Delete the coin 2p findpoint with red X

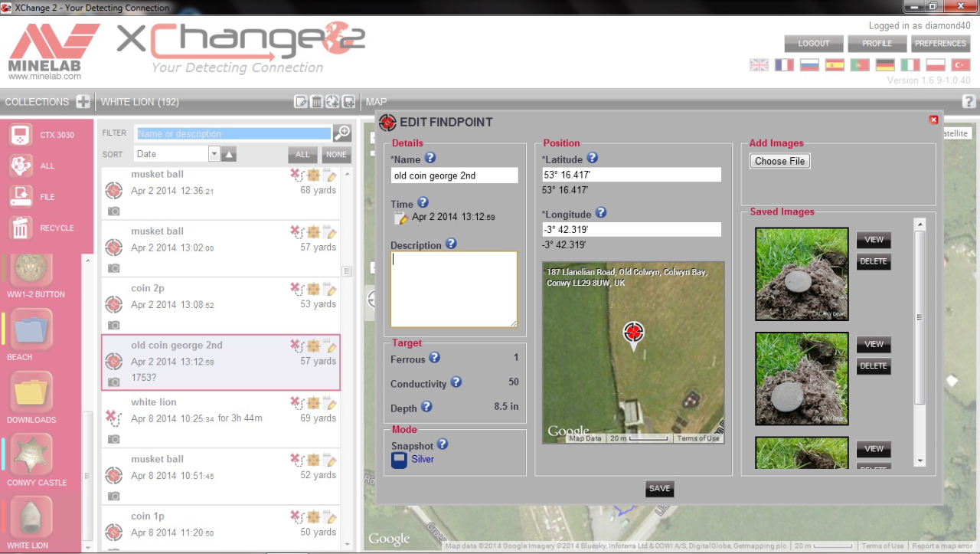(x=296, y=289)
